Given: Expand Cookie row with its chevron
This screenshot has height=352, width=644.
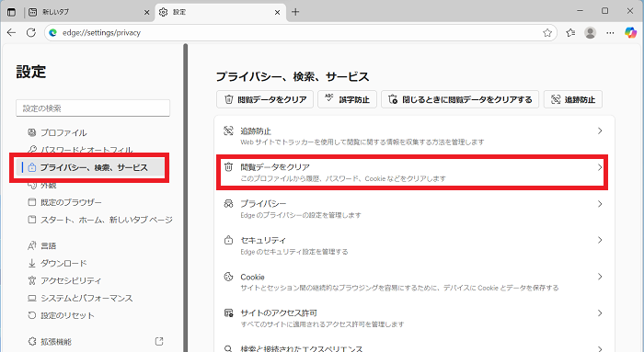Looking at the screenshot, I should (x=600, y=277).
